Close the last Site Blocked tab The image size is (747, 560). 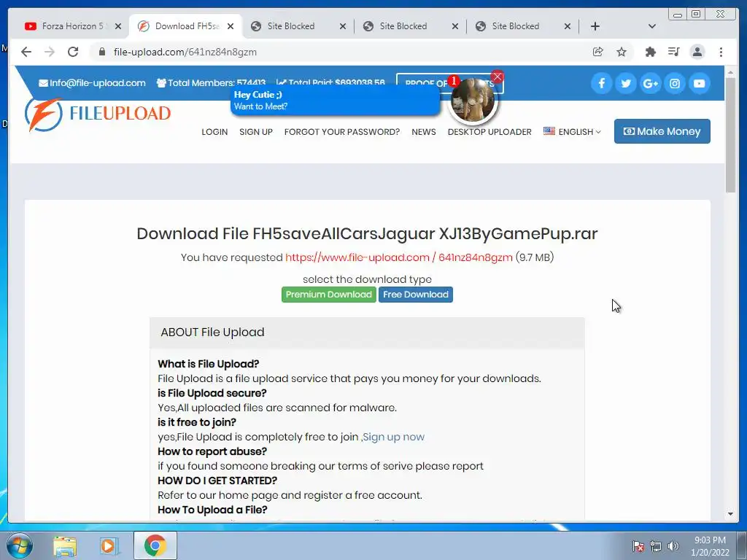point(568,26)
